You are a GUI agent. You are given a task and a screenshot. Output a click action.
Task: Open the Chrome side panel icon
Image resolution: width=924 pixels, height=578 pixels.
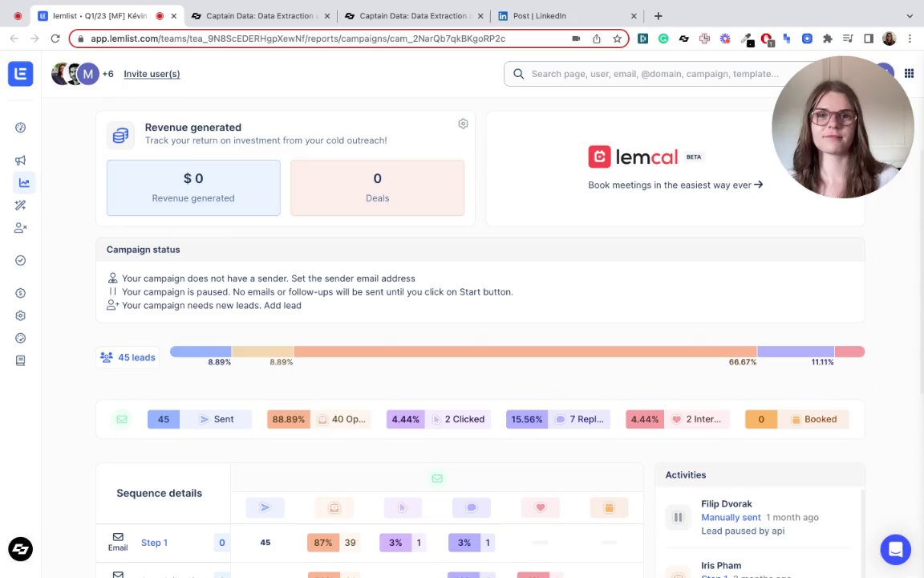tap(869, 39)
